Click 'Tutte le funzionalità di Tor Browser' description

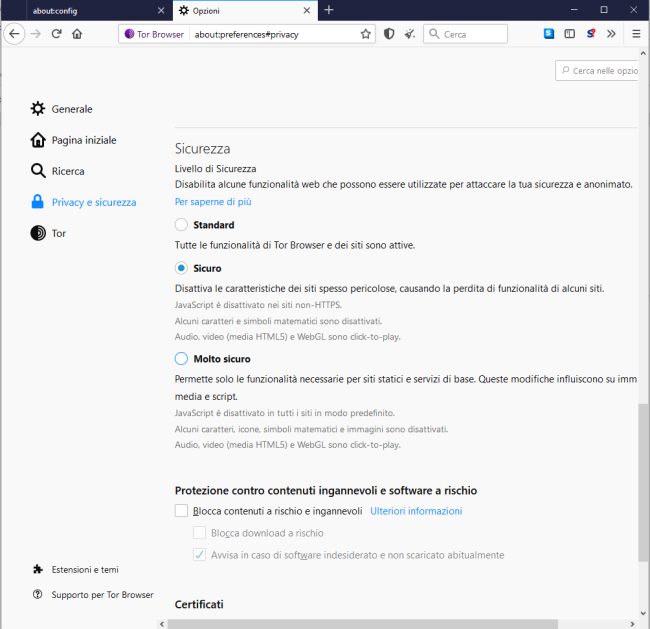pyautogui.click(x=295, y=245)
